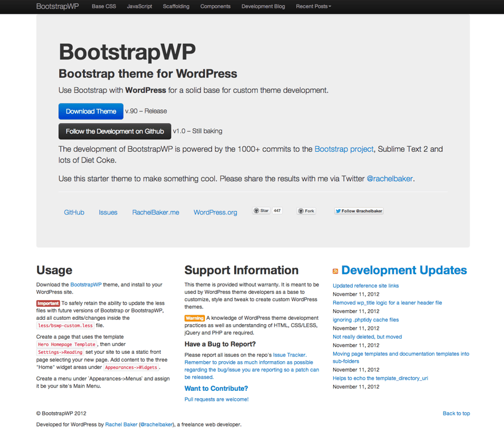Open Removed wp_title logic post link
The image size is (504, 430).
[388, 303]
